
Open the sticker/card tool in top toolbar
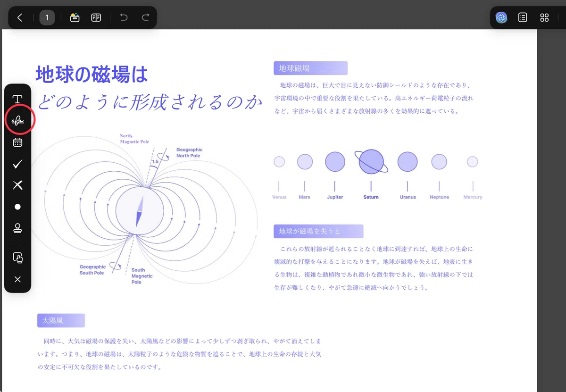75,18
